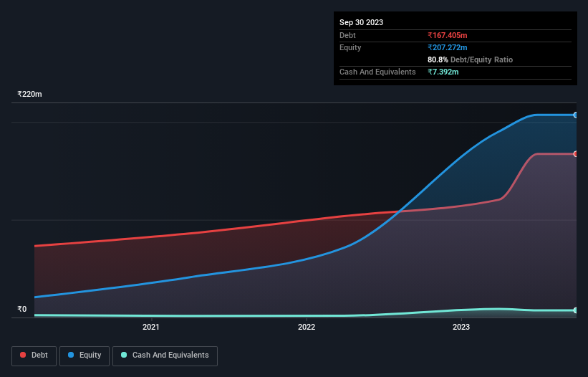Click the ₹167.405m debt value

coord(448,35)
